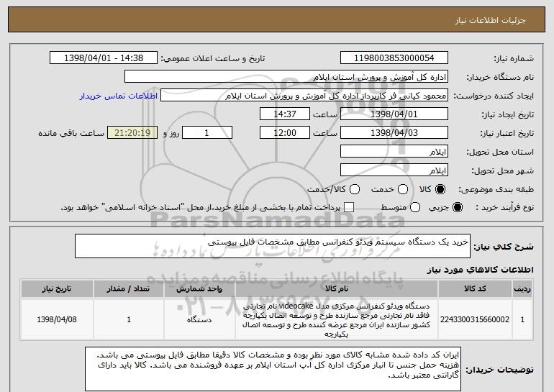Screen dimensions: 554x392
Task: Click the delivery province field ایلام
Action: pyautogui.click(x=394, y=152)
